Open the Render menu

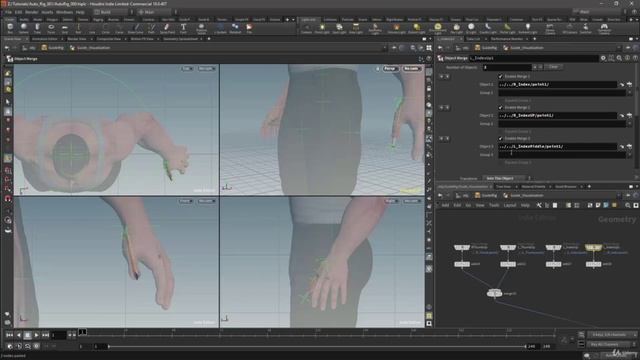[x=31, y=12]
